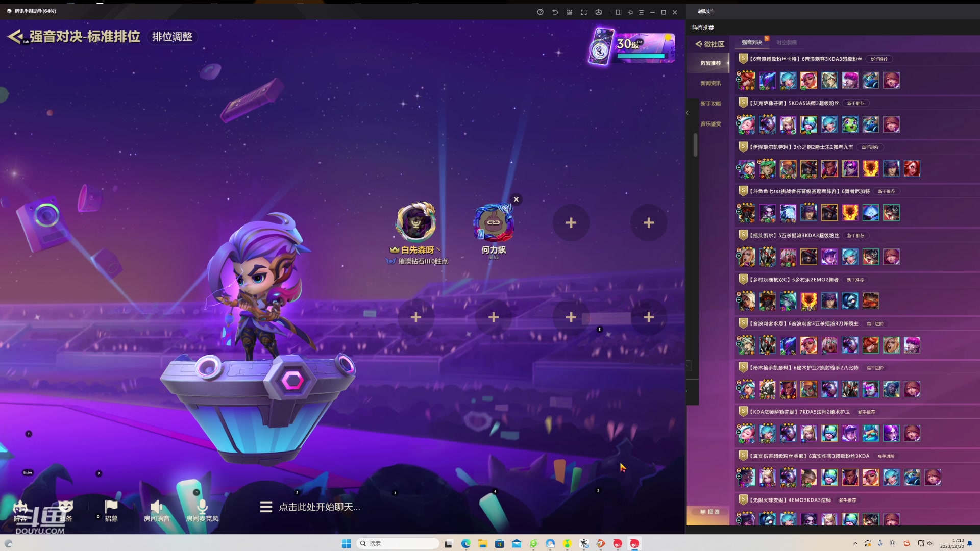
Task: Open the 战备 cat-face icon
Action: point(65,511)
